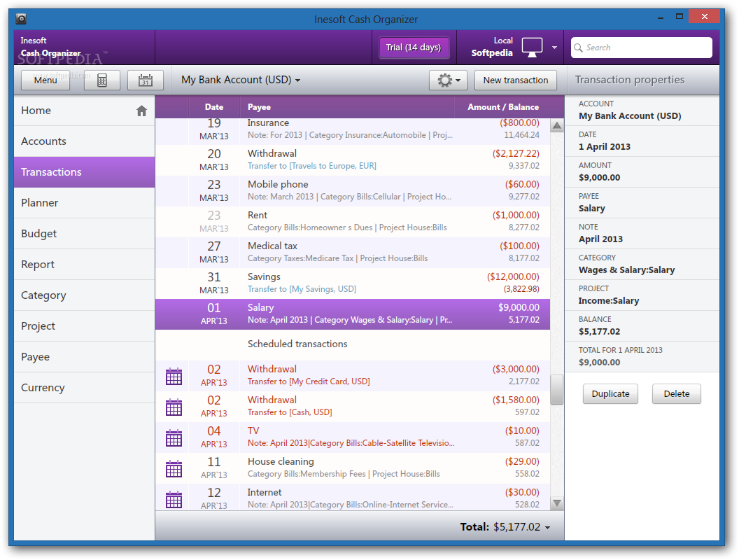The width and height of the screenshot is (739, 560).
Task: Click the transaction list scrollbar thumb
Action: (x=556, y=389)
